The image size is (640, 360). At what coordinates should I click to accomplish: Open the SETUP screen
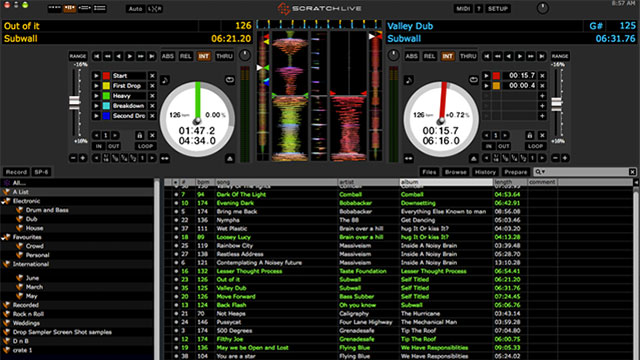pyautogui.click(x=498, y=9)
